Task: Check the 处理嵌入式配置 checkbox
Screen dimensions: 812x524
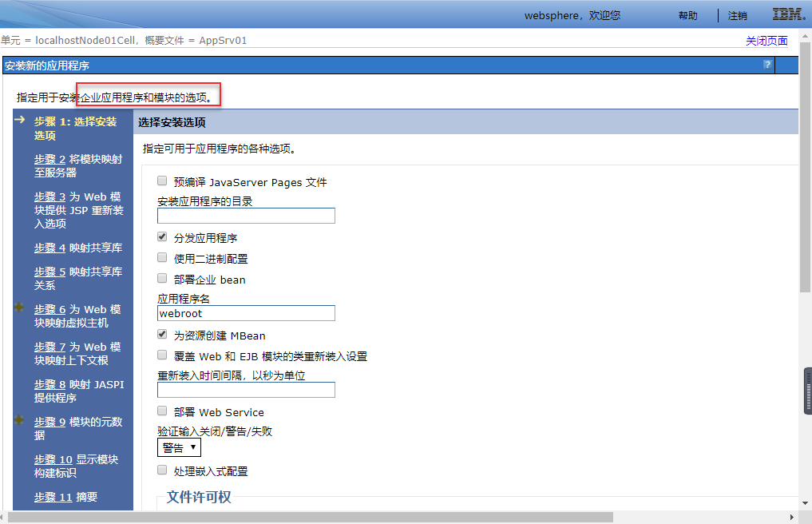Action: pos(162,470)
